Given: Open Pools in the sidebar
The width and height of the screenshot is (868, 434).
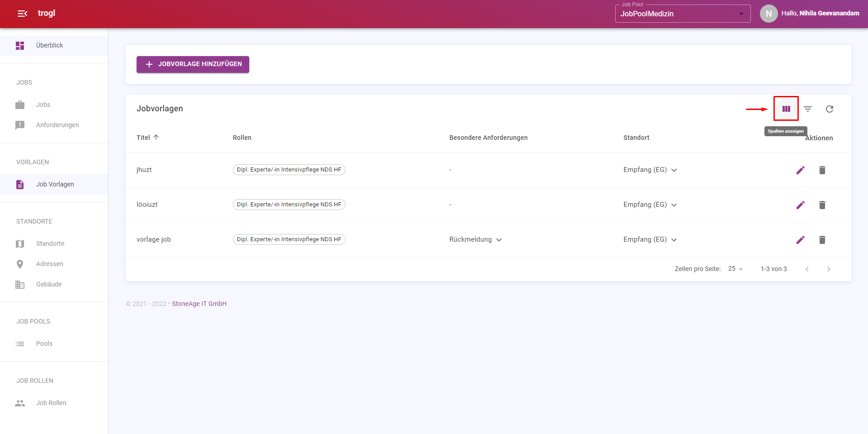Looking at the screenshot, I should (x=54, y=343).
